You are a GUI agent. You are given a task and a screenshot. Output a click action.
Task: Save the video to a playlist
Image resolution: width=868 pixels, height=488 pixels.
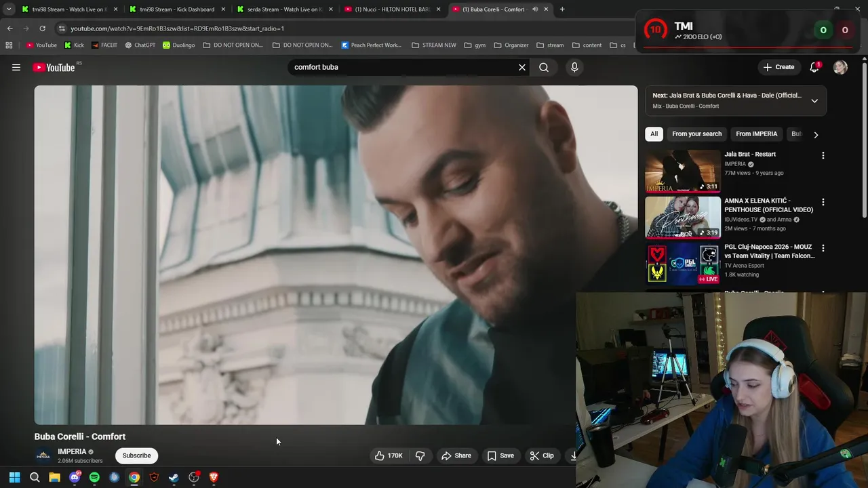click(x=500, y=455)
